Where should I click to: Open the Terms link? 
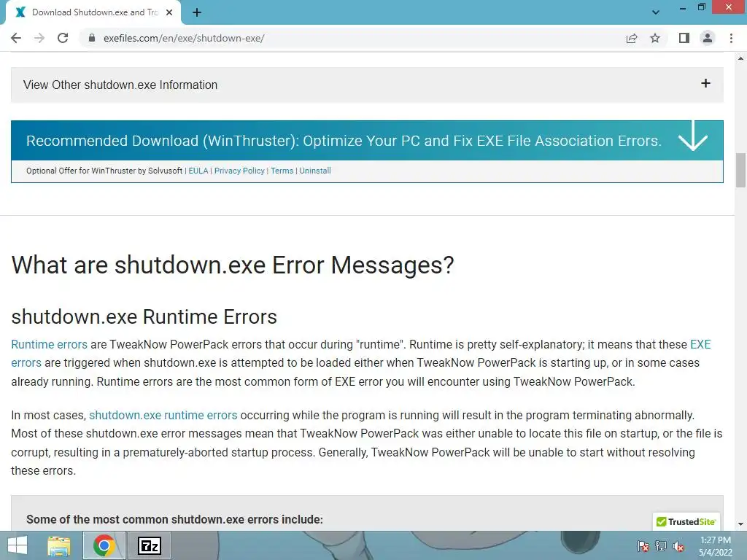point(282,171)
